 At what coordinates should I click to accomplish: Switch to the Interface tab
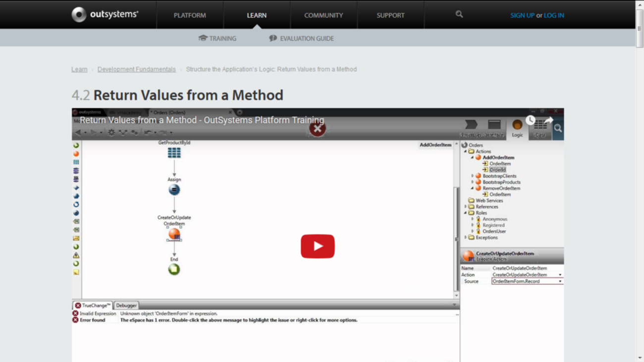(x=494, y=128)
